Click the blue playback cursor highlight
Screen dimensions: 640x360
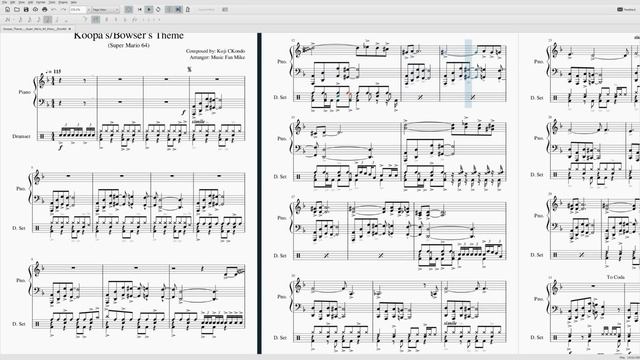[468, 73]
